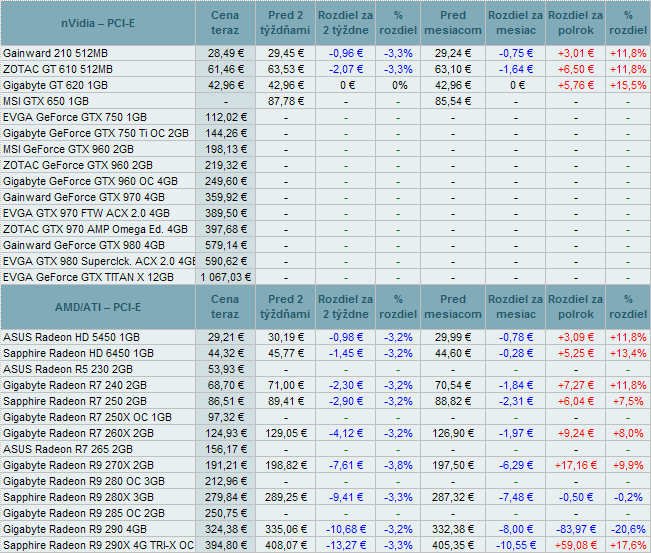Screen dimensions: 651x553
Task: Select the 590,62 € price cell
Action: coord(225,261)
